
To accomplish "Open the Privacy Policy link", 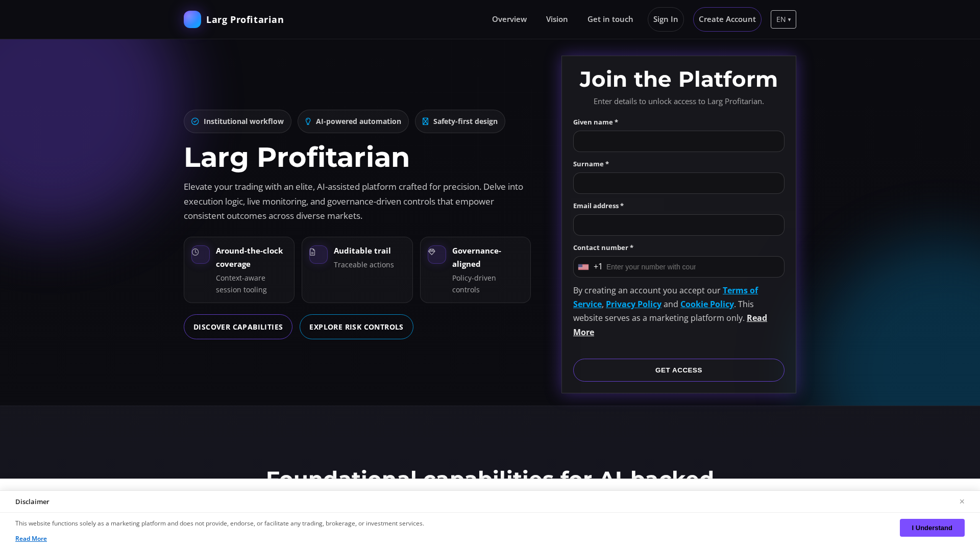I will 633,304.
